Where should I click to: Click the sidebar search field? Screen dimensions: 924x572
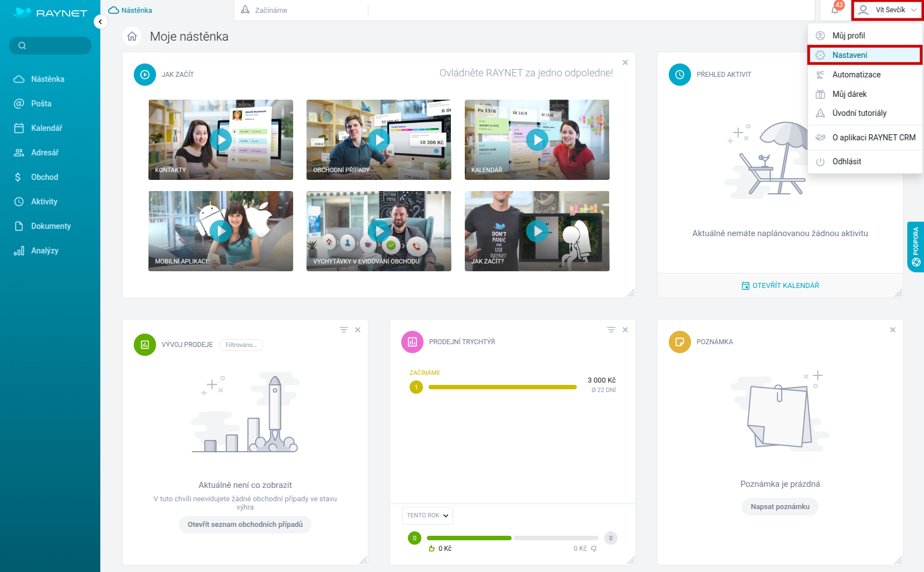50,46
